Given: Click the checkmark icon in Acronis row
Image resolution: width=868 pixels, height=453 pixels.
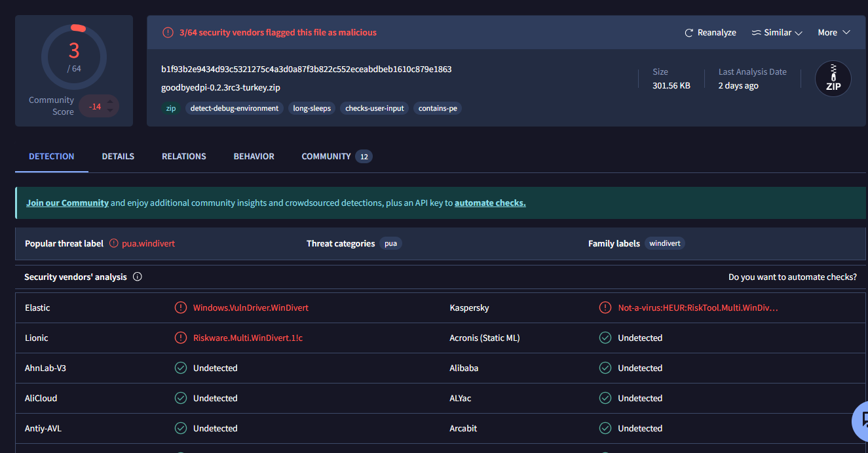Looking at the screenshot, I should click(605, 338).
